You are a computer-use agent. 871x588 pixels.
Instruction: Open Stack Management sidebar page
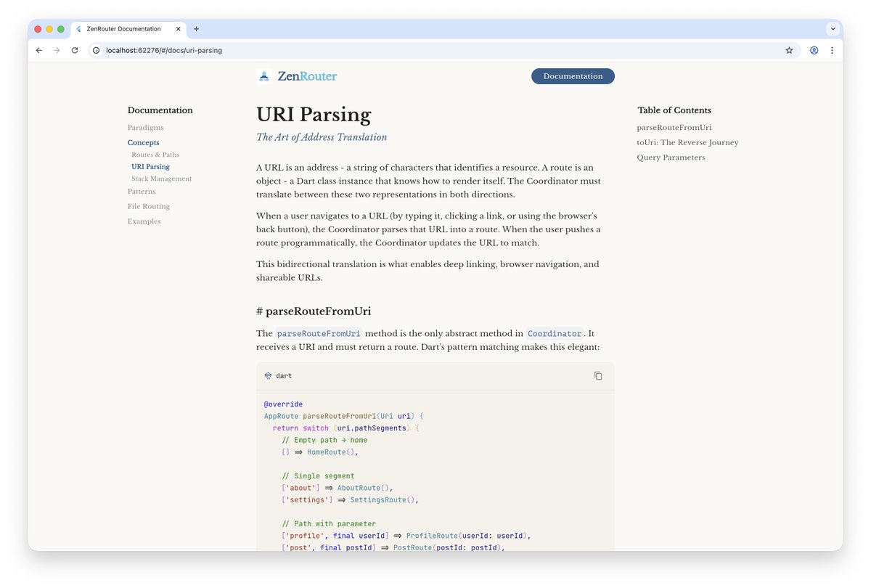click(161, 179)
